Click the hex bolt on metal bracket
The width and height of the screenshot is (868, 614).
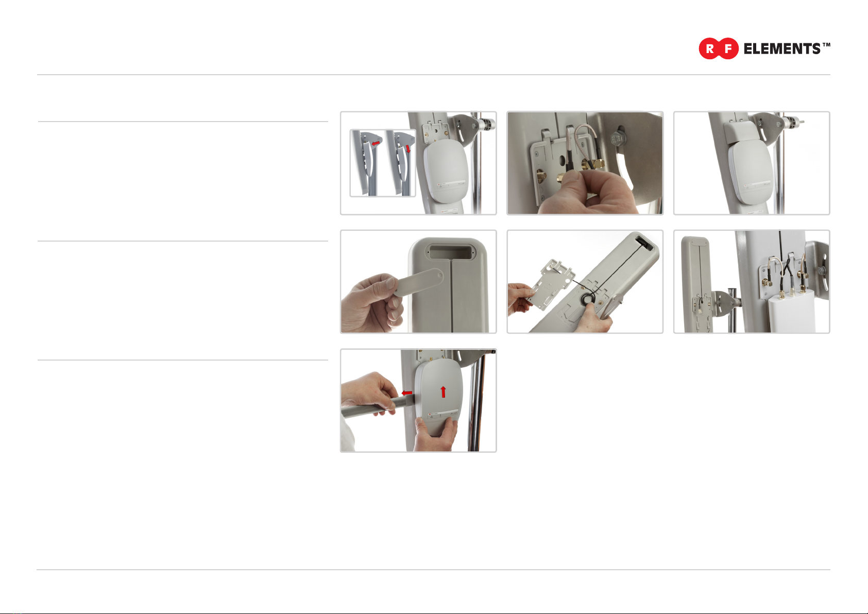(619, 139)
